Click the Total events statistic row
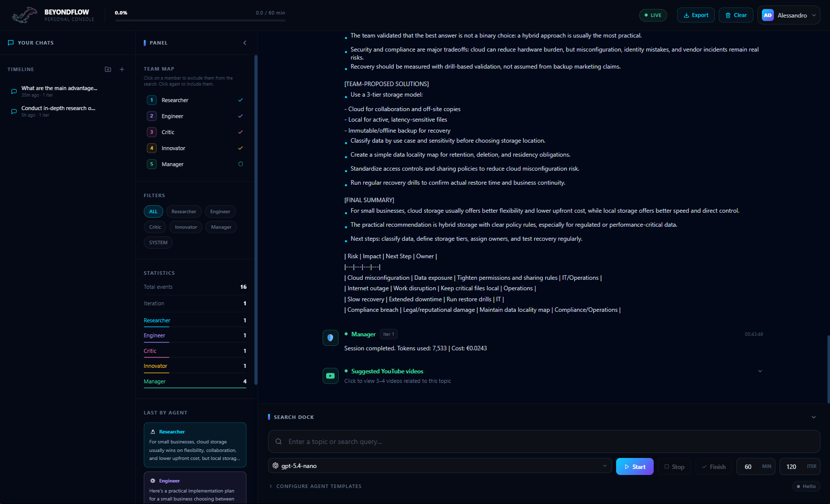The image size is (830, 504). (x=195, y=287)
